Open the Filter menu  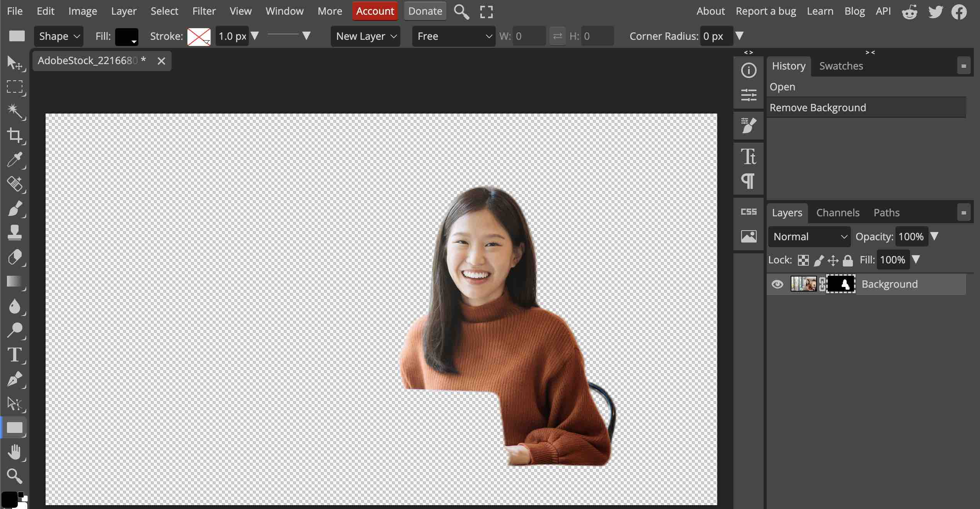pos(204,11)
